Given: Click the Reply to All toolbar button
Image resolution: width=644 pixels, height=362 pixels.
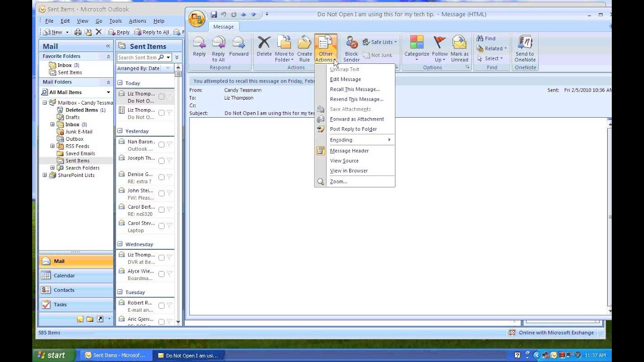Looking at the screenshot, I should (151, 32).
